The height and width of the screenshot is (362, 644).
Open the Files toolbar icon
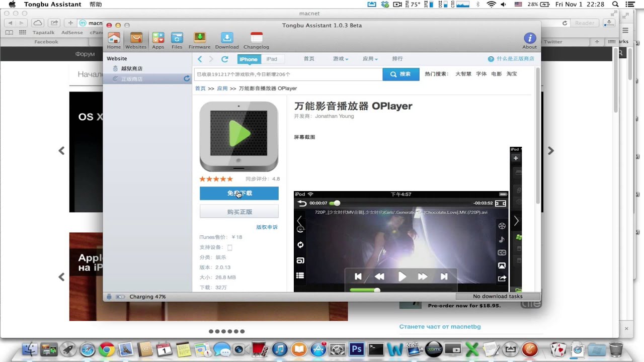point(177,40)
